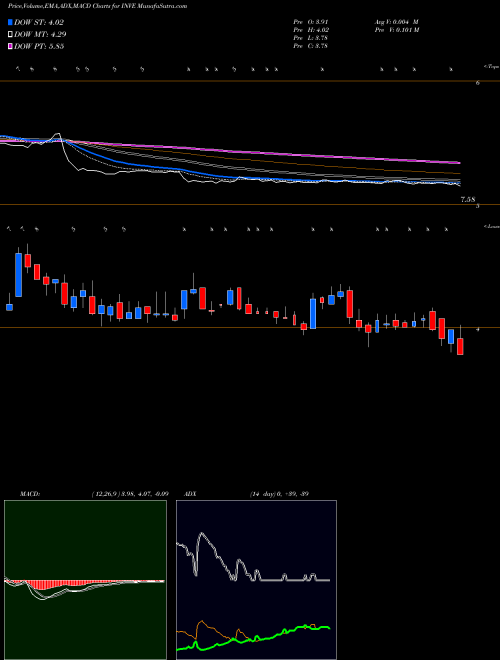500x660 pixels.
Task: Click the 4 axis label on candlestick chart
Action: point(477,330)
